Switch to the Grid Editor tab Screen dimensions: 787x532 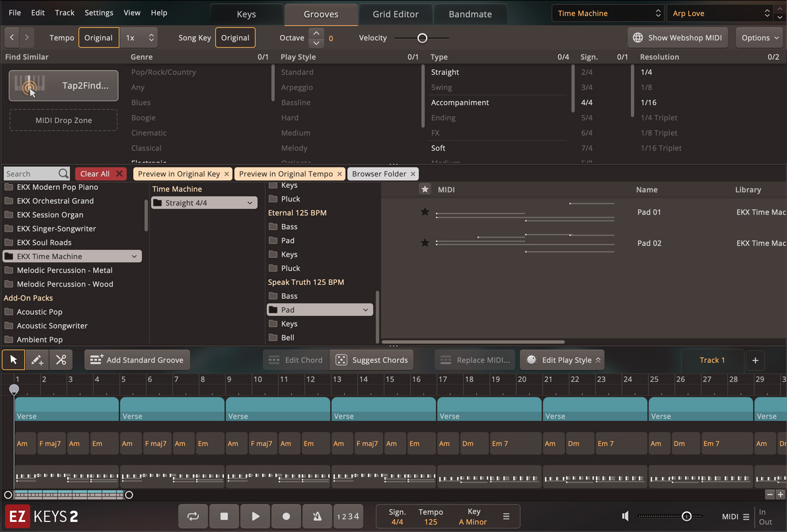point(396,14)
